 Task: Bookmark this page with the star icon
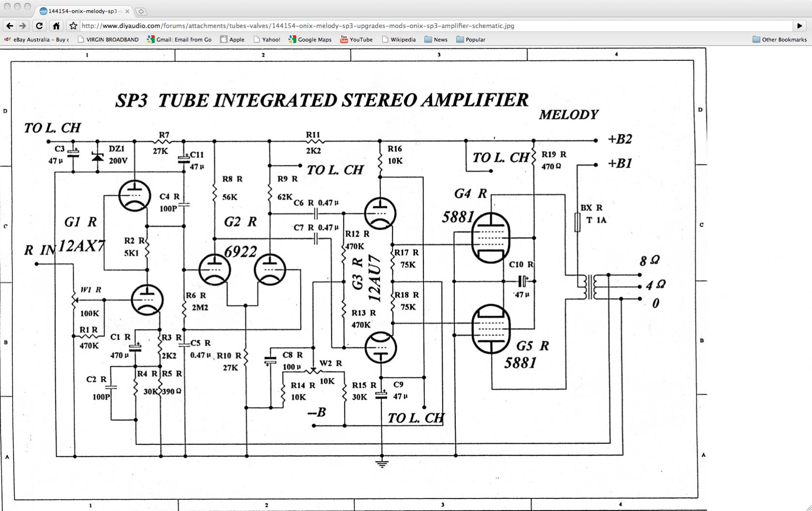click(73, 26)
